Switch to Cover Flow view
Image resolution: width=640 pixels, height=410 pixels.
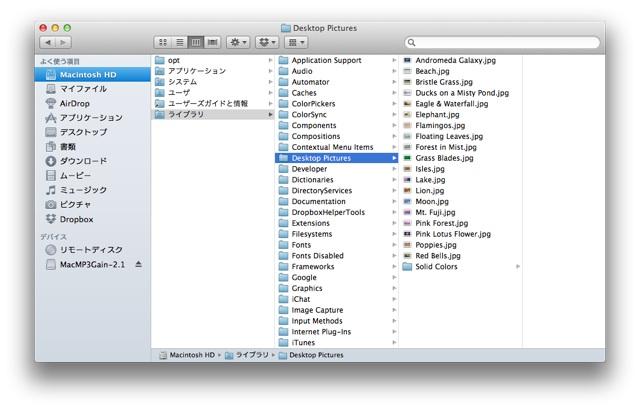point(213,43)
